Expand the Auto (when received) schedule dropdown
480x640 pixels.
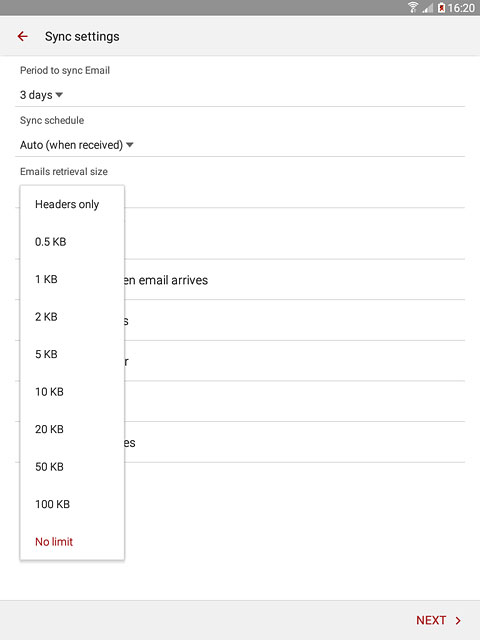(77, 145)
